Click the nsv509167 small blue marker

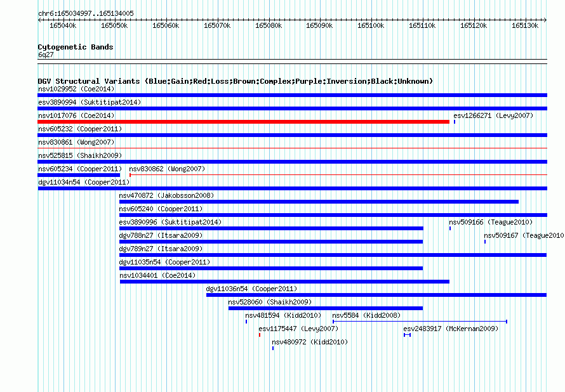[x=485, y=242]
